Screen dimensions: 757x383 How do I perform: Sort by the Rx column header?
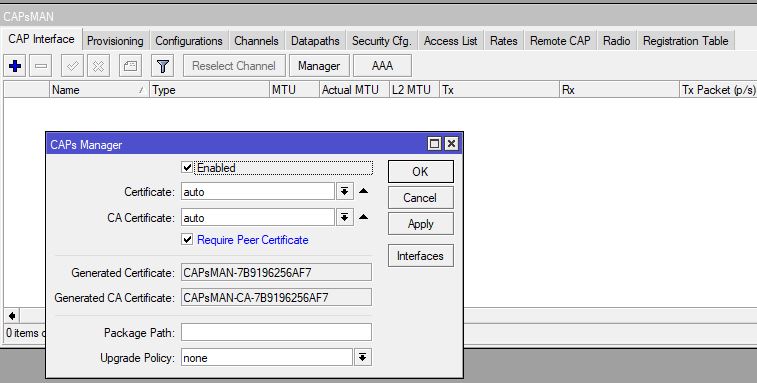[619, 90]
